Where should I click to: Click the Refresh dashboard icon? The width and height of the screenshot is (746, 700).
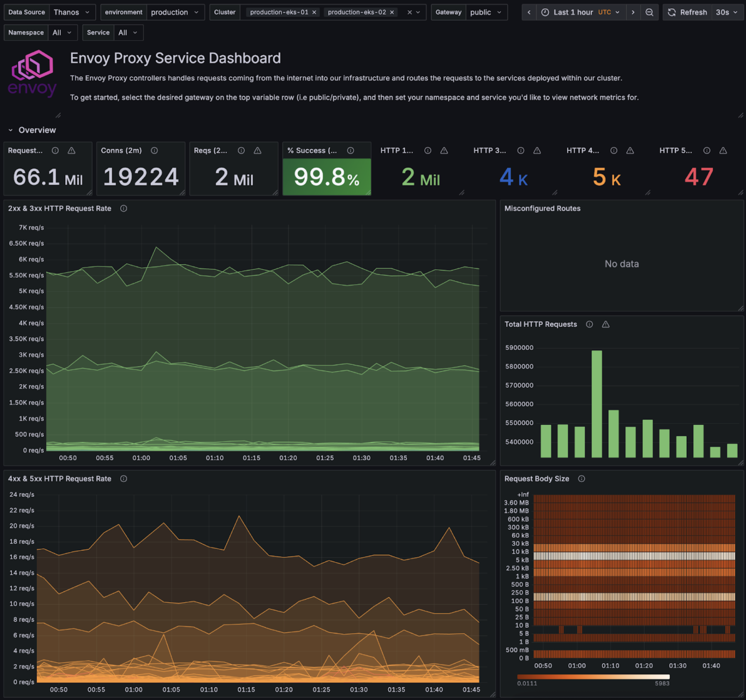point(672,12)
